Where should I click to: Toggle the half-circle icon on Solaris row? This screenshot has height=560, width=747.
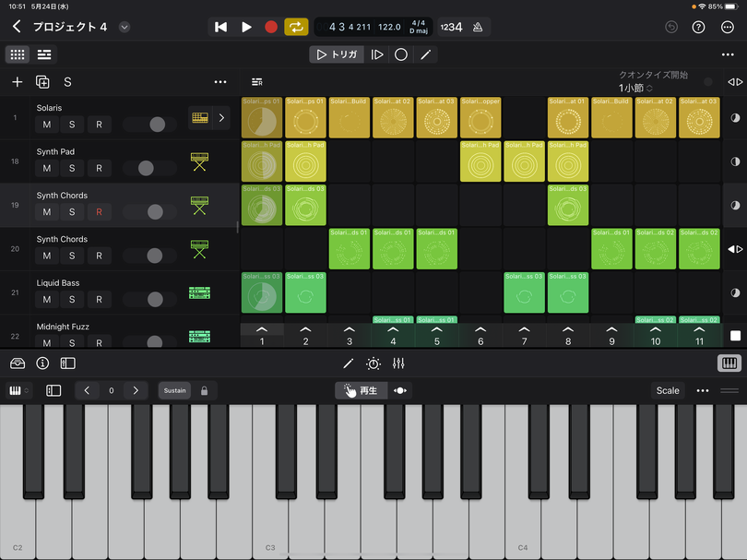pyautogui.click(x=735, y=118)
